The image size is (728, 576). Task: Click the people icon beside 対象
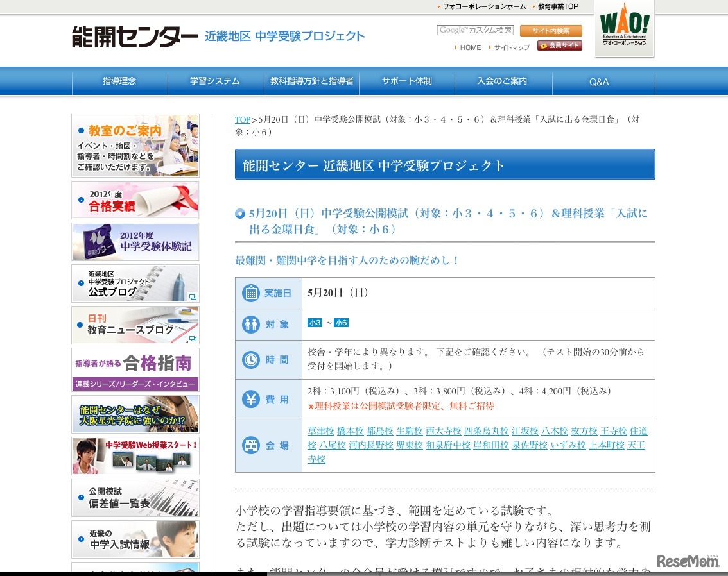[x=250, y=325]
